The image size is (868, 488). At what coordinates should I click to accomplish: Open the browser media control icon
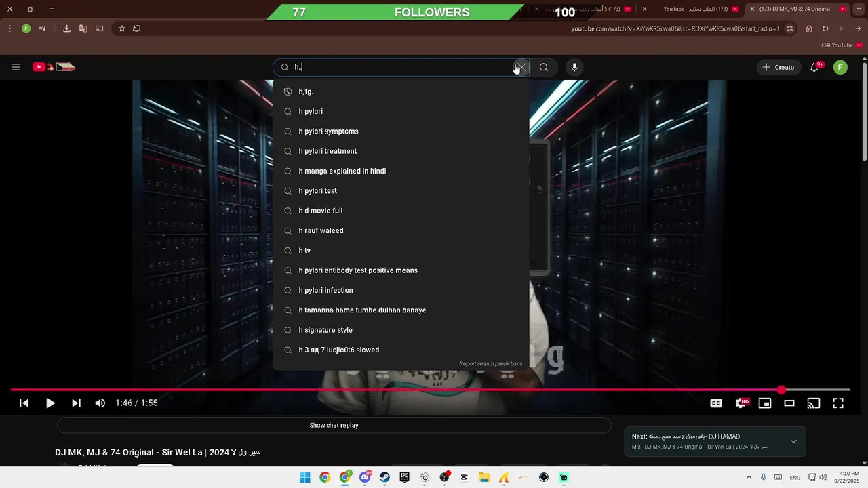point(43,28)
